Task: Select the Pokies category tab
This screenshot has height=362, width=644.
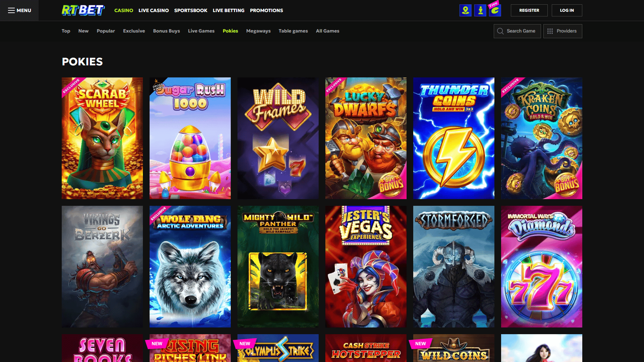Action: 230,31
